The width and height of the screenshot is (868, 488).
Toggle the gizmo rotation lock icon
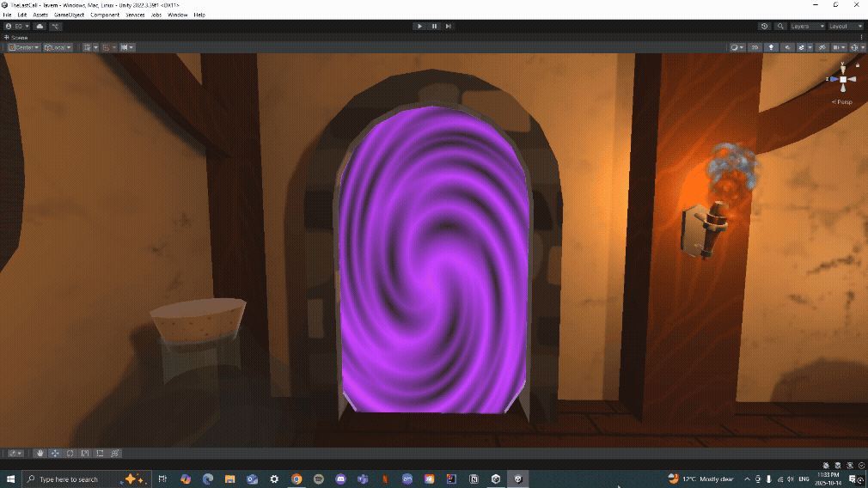(858, 64)
